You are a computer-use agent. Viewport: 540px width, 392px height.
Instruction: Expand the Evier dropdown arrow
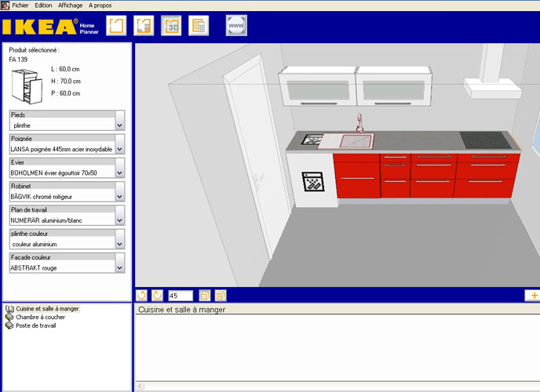pyautogui.click(x=120, y=168)
